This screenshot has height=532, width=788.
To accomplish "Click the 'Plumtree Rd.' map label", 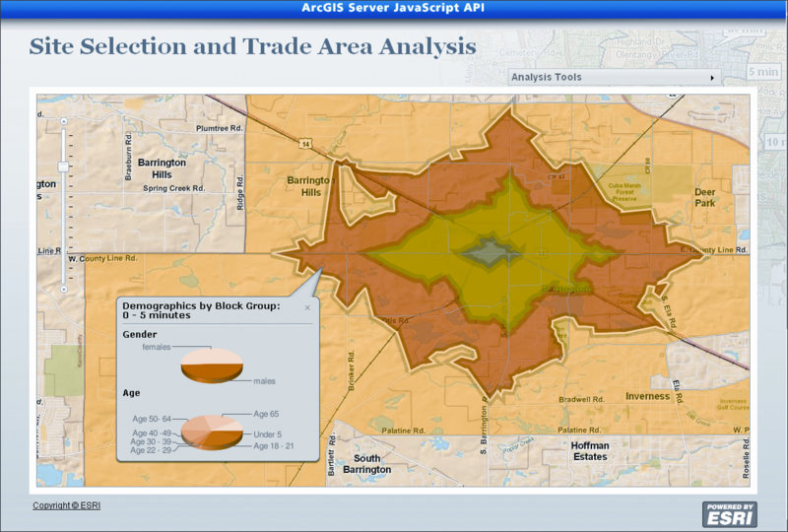I will point(219,128).
